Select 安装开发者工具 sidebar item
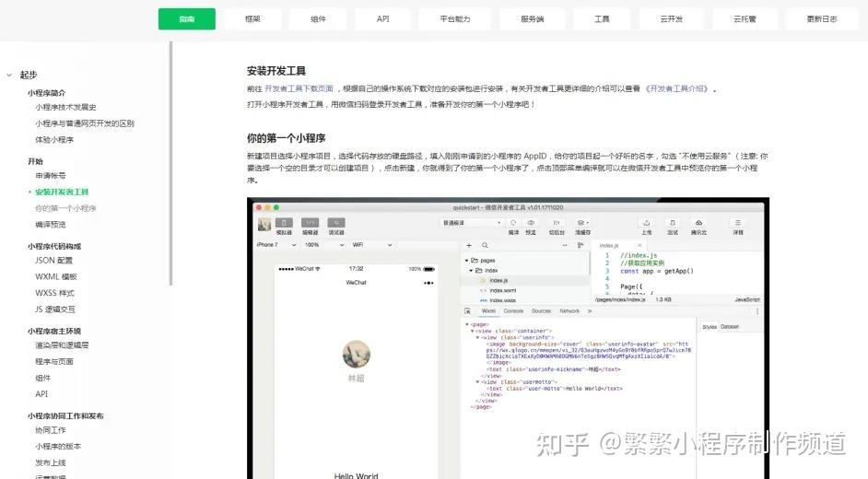The height and width of the screenshot is (479, 868). [x=62, y=192]
